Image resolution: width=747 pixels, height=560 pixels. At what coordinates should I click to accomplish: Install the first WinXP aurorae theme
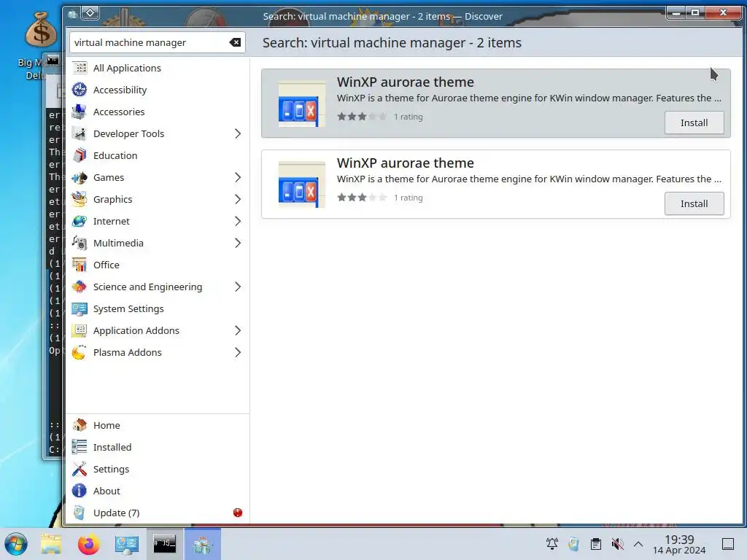coord(694,122)
